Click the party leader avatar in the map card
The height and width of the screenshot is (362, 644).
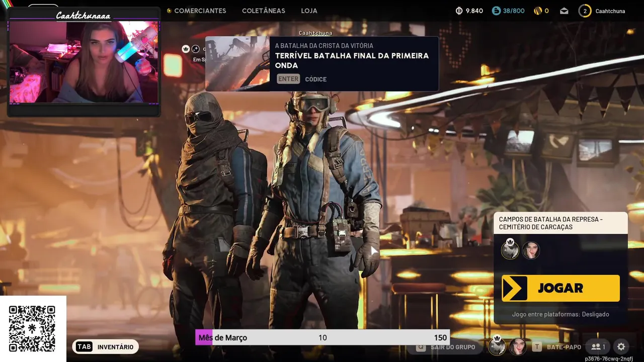point(510,249)
